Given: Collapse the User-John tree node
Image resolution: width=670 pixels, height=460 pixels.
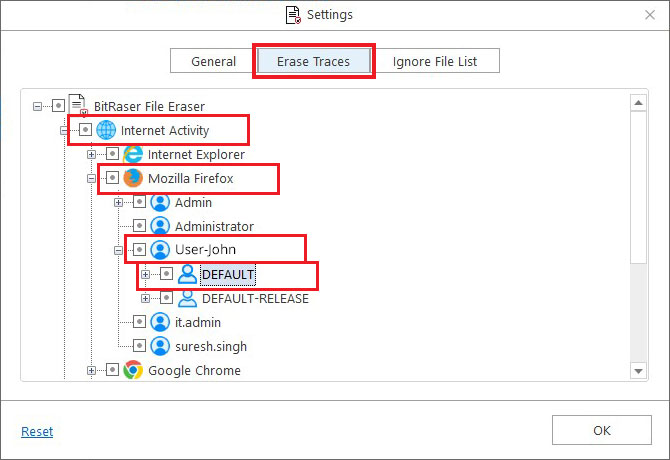Looking at the screenshot, I should (x=119, y=250).
